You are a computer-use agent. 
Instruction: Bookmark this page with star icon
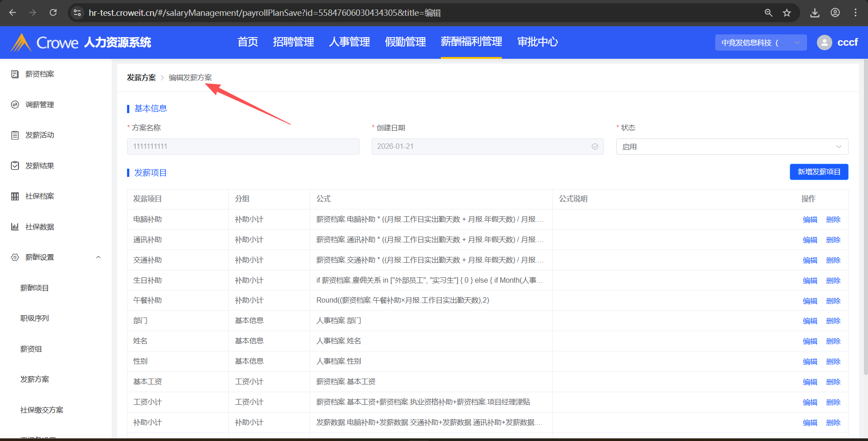[x=787, y=13]
